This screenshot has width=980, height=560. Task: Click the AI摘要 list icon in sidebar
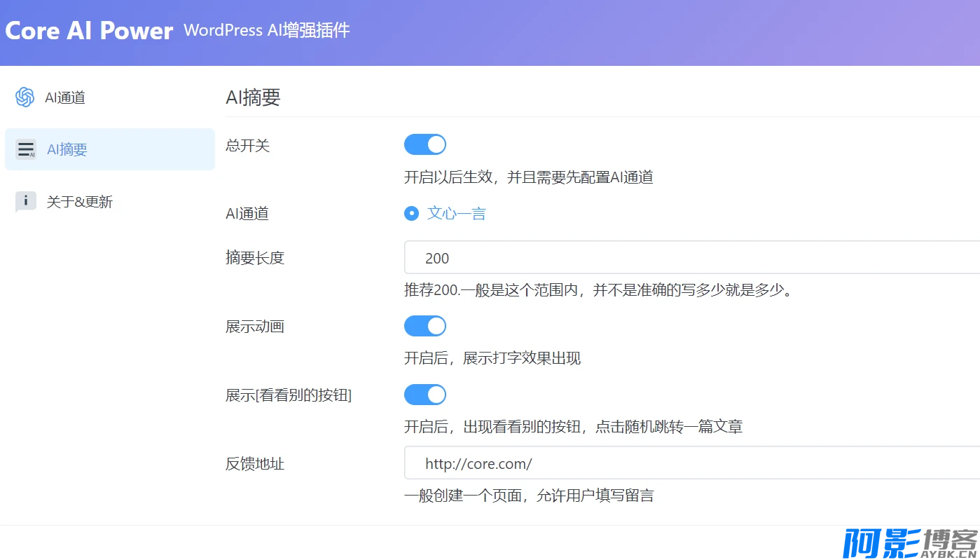[26, 149]
